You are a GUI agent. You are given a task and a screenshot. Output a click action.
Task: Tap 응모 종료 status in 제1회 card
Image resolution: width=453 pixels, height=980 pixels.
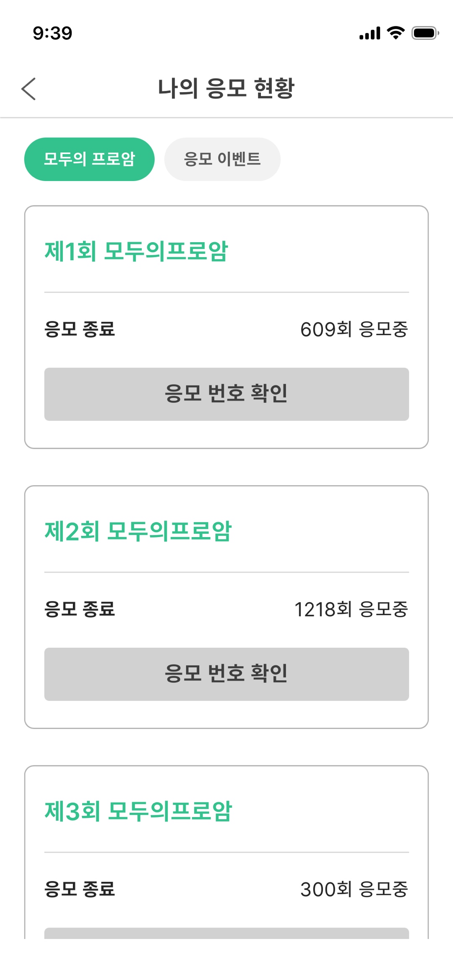[x=80, y=329]
